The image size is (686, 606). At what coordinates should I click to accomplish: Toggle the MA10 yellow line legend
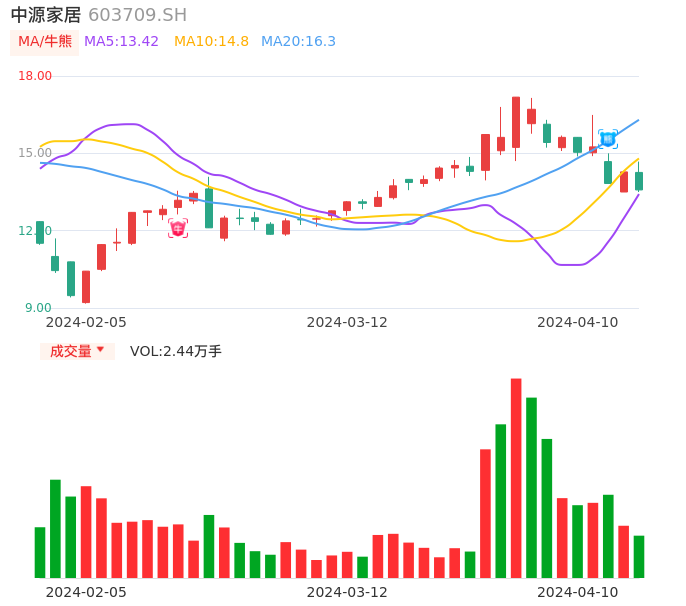click(211, 42)
